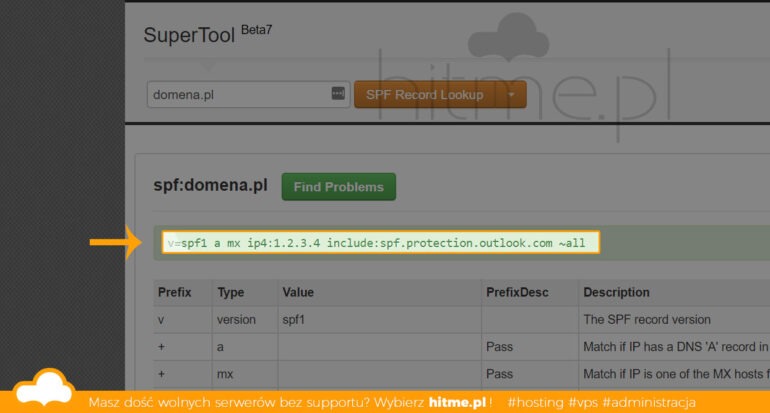Click the keyboard icon inside the domain field
770x413 pixels.
[x=338, y=93]
